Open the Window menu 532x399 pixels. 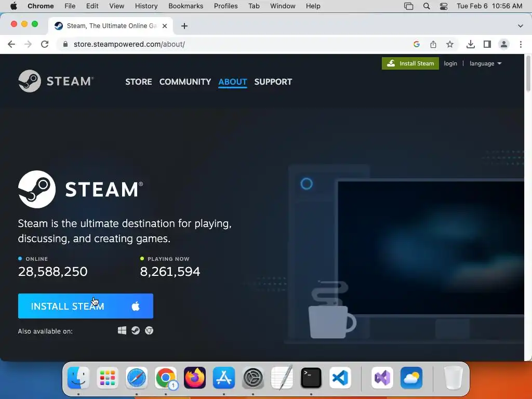tap(283, 6)
